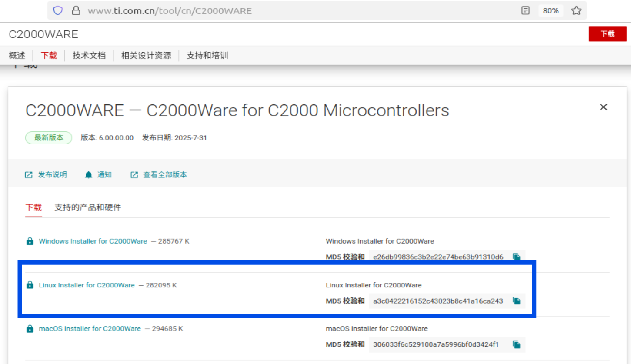Select the 下载 tab in page navigation
The height and width of the screenshot is (364, 631).
tap(49, 56)
